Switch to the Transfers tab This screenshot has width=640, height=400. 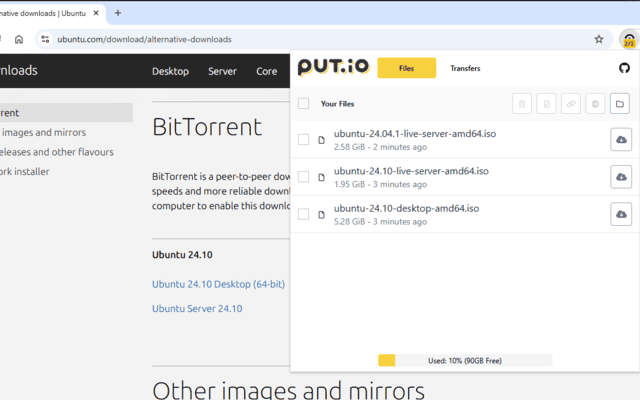[465, 68]
